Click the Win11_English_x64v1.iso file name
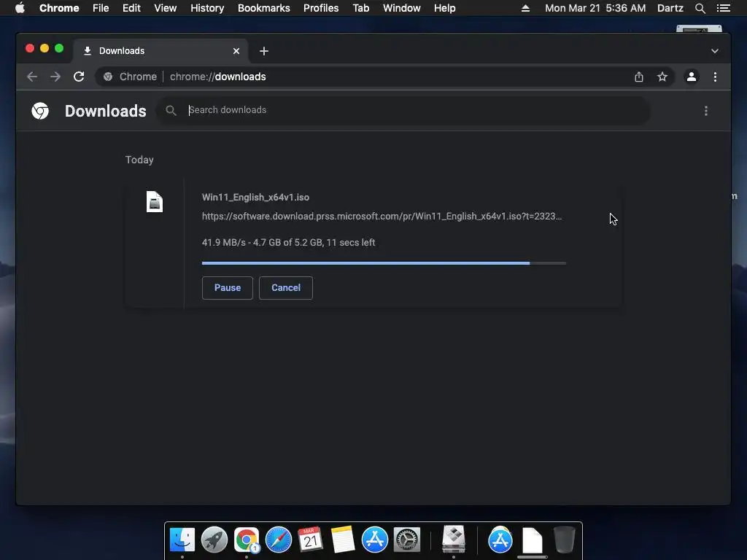 [x=255, y=197]
